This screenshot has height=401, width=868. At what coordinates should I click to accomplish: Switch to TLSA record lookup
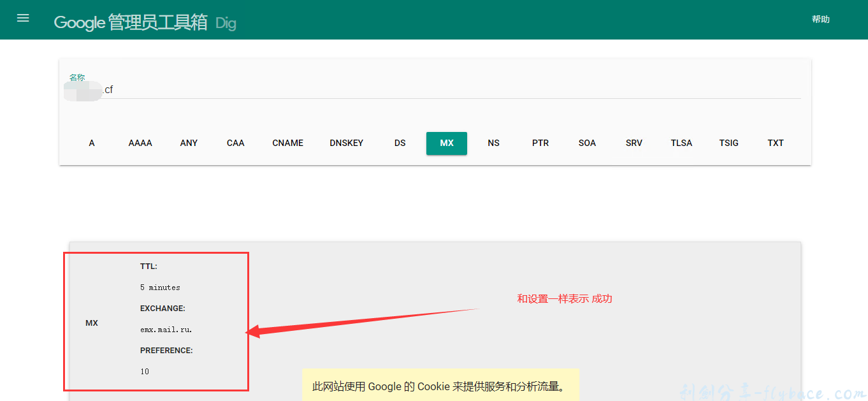[x=681, y=143]
